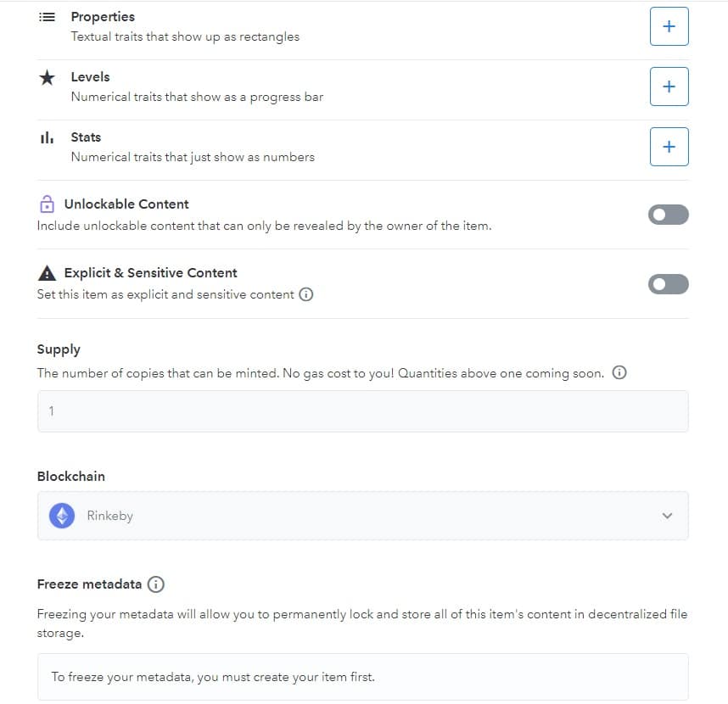
Task: Click the Supply quantity input field
Action: click(362, 411)
